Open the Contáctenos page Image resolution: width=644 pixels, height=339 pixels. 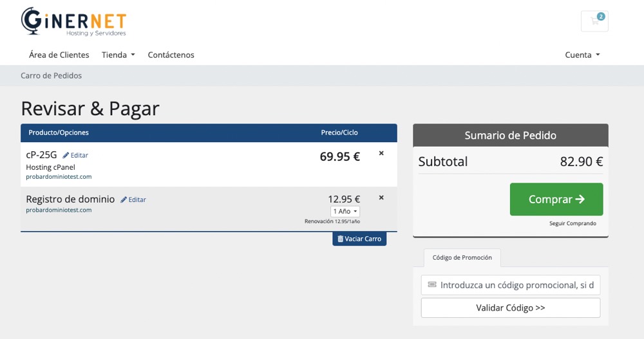tap(171, 55)
